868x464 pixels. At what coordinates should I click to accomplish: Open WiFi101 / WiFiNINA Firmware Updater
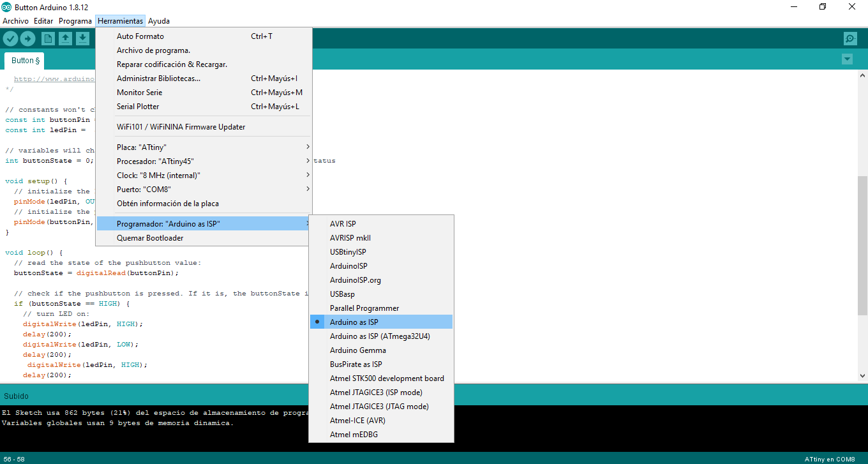pos(204,127)
